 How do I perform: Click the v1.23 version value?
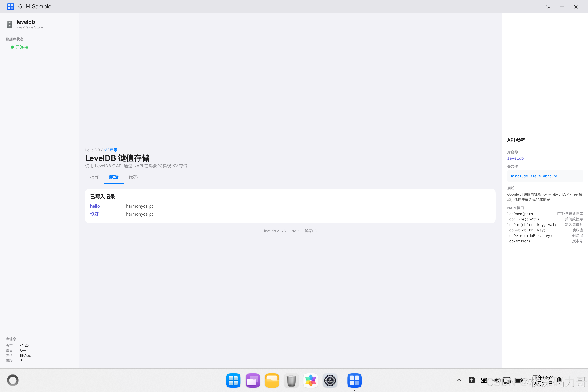[24, 345]
